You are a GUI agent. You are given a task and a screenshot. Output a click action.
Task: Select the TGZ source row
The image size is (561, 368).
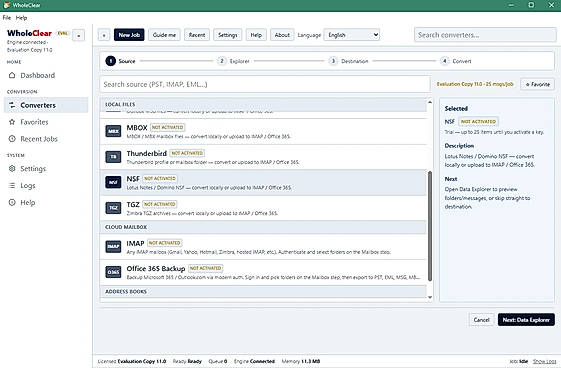pyautogui.click(x=263, y=208)
